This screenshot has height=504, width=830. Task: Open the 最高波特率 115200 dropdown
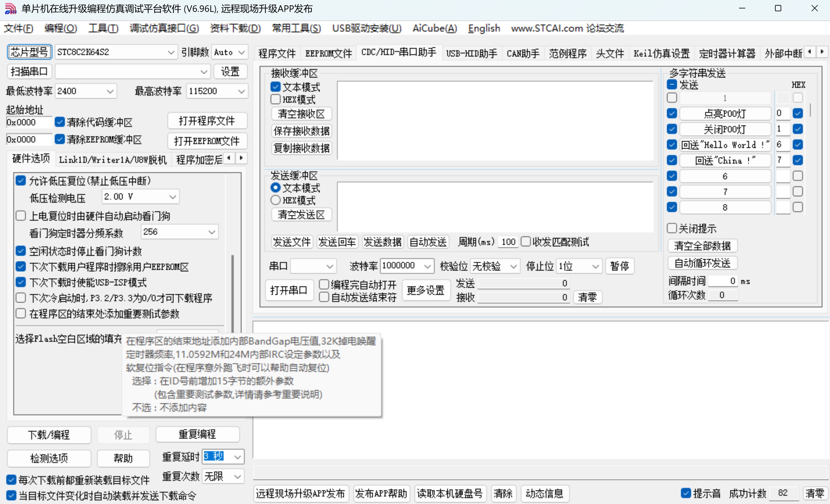pos(217,91)
